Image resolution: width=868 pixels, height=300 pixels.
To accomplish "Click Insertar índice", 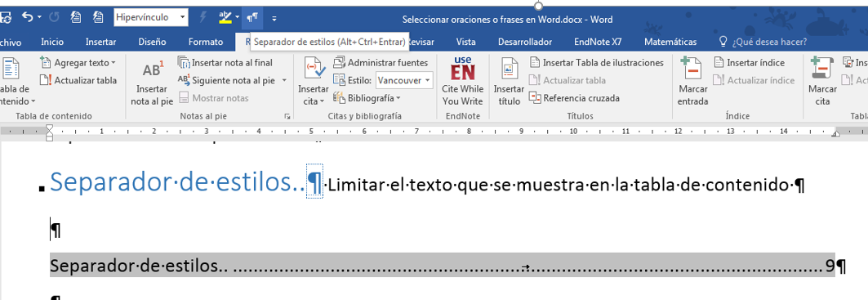I will (x=749, y=63).
